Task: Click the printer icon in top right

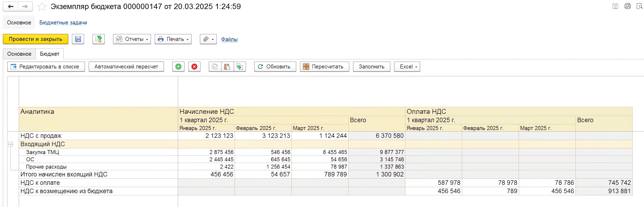Action: coord(628,6)
